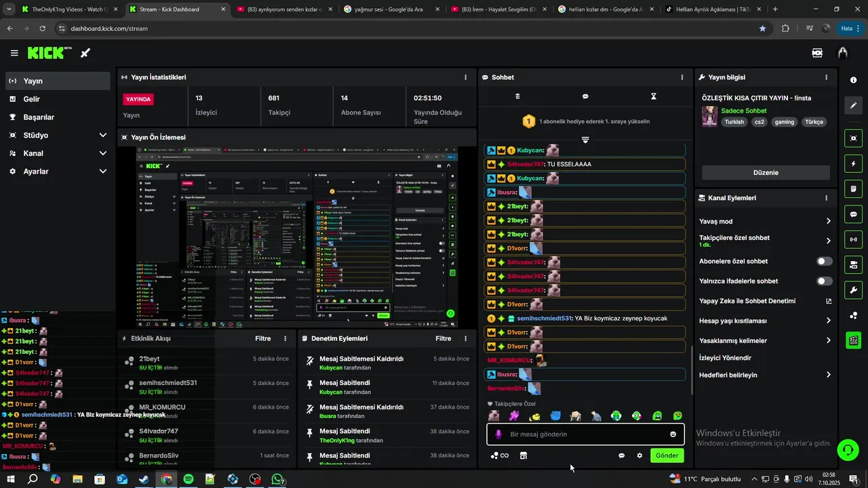868x488 pixels.
Task: Open Takipçilere özel sohbet options arrow
Action: coord(828,241)
